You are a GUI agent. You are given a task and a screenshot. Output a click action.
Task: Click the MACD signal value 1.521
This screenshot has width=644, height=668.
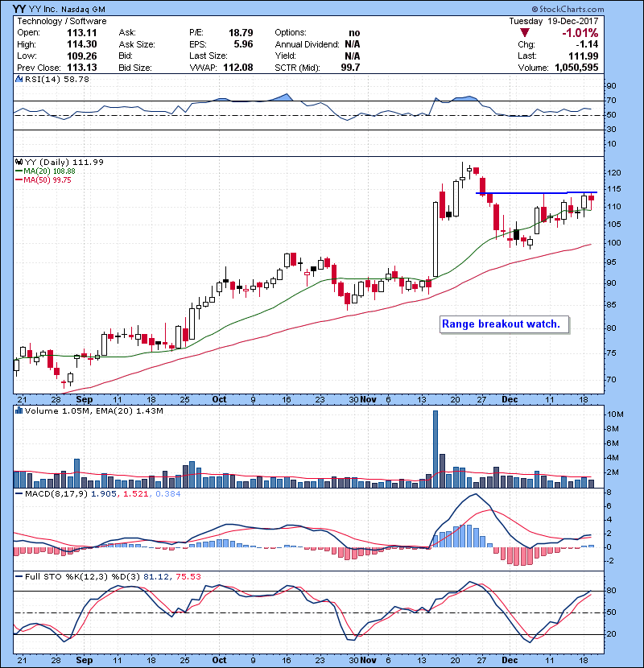[x=135, y=494]
